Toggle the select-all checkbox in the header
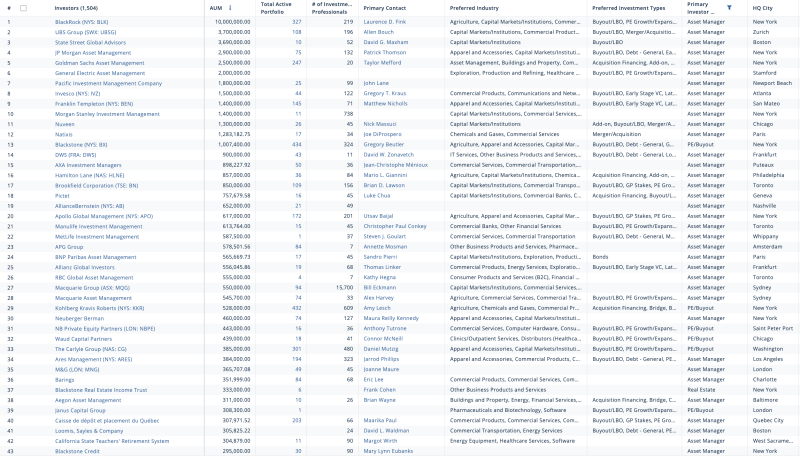Image resolution: width=800 pixels, height=458 pixels. click(23, 8)
